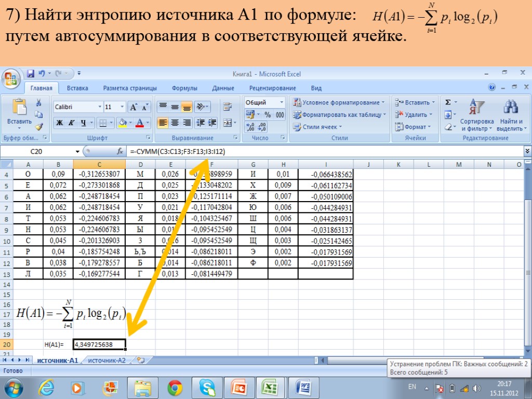Image resolution: width=532 pixels, height=399 pixels.
Task: Click the Name Box showing C20
Action: (x=36, y=151)
